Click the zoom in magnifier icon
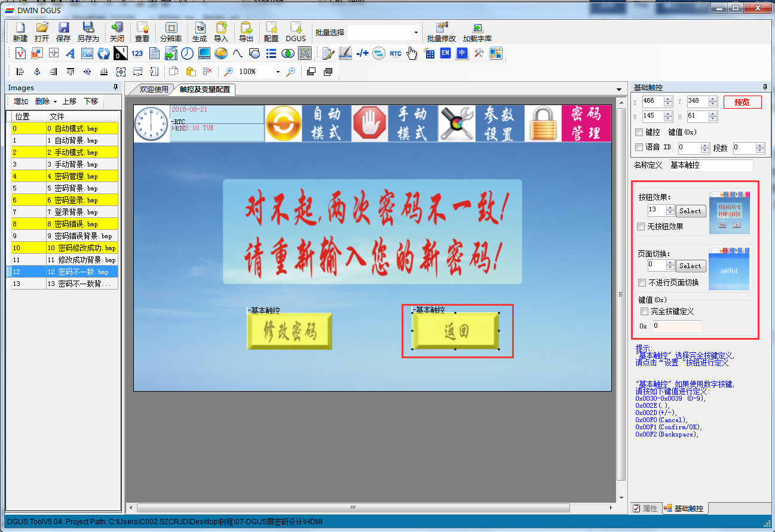775x532 pixels. [x=228, y=72]
